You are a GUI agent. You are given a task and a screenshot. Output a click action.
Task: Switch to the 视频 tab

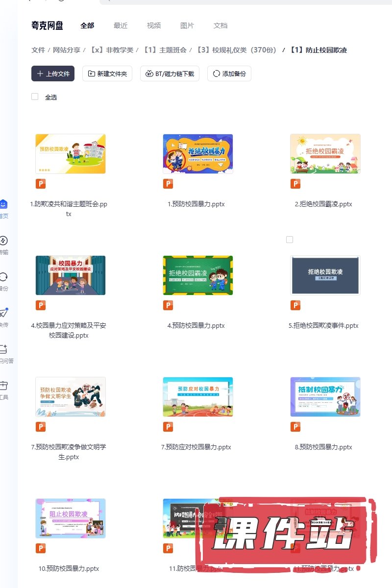pos(154,25)
